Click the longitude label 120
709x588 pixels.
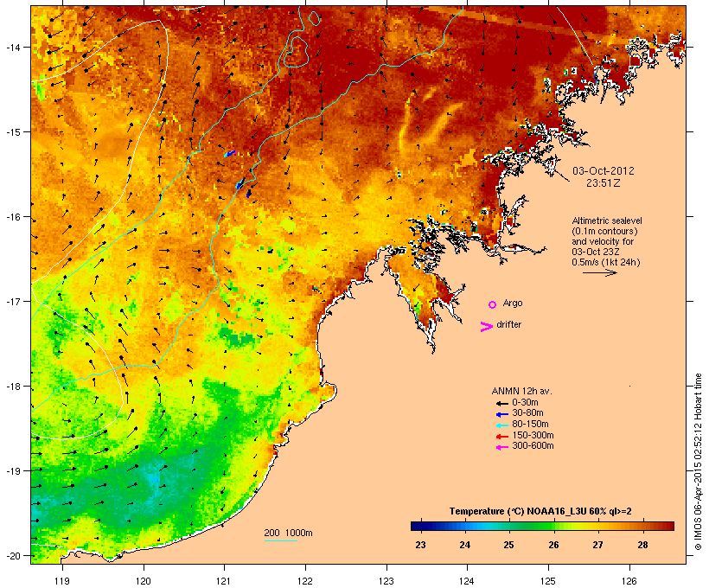point(144,581)
